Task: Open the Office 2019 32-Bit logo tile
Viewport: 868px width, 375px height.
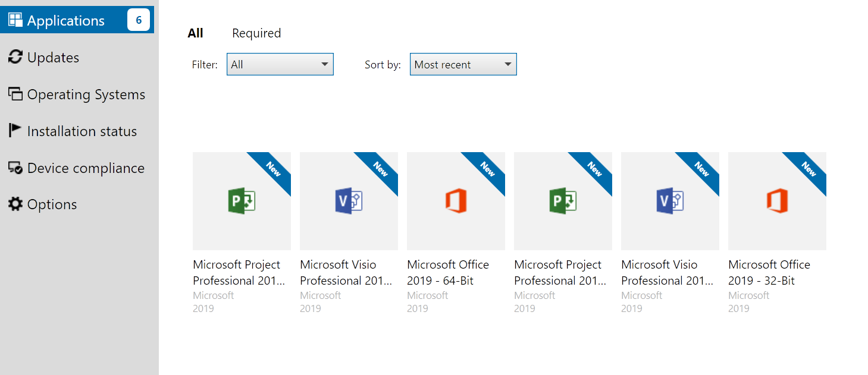Action: (x=777, y=201)
